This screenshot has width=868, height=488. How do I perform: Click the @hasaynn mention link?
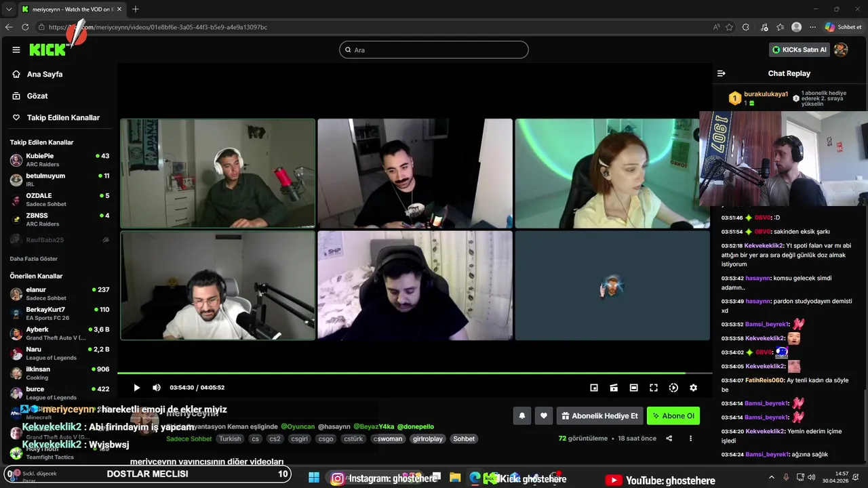click(x=334, y=426)
